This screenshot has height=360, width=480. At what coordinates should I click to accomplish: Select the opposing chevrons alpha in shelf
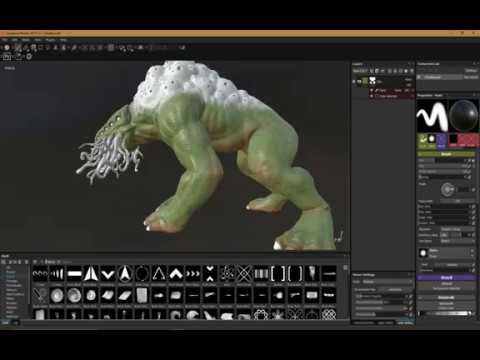click(x=210, y=274)
